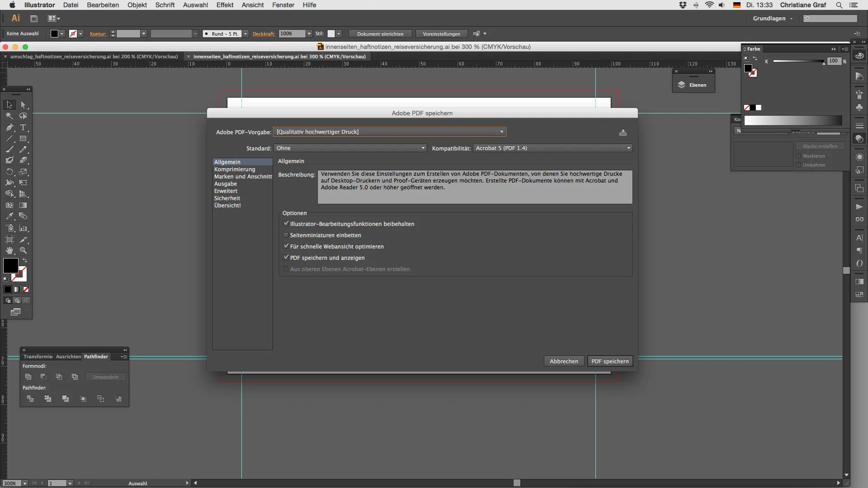Screen dimensions: 868x488
Task: Open the Ebenen layers panel
Action: tap(693, 85)
